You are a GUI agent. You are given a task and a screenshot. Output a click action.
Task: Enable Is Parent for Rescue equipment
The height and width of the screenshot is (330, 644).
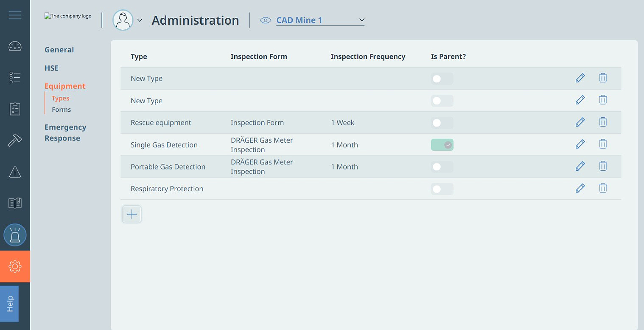tap(442, 123)
